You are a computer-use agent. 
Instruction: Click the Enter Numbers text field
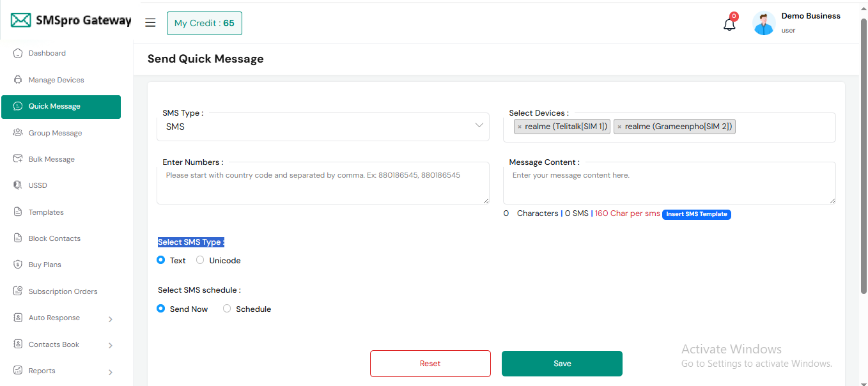point(323,183)
